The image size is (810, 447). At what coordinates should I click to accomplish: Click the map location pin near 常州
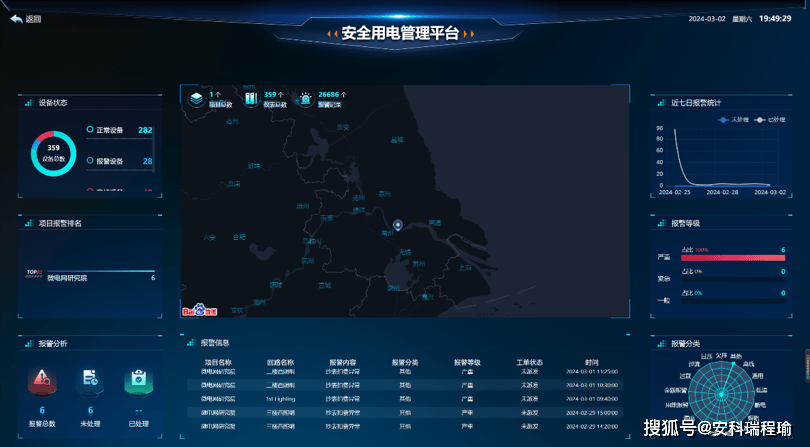(398, 225)
